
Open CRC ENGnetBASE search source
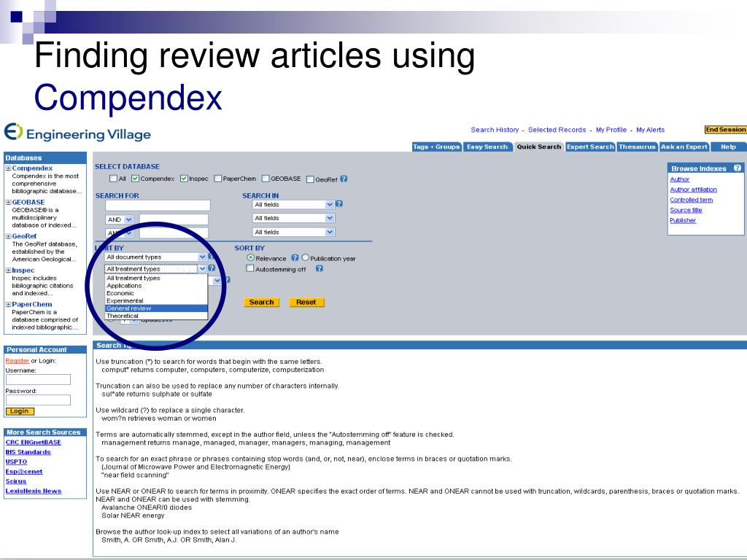[34, 443]
